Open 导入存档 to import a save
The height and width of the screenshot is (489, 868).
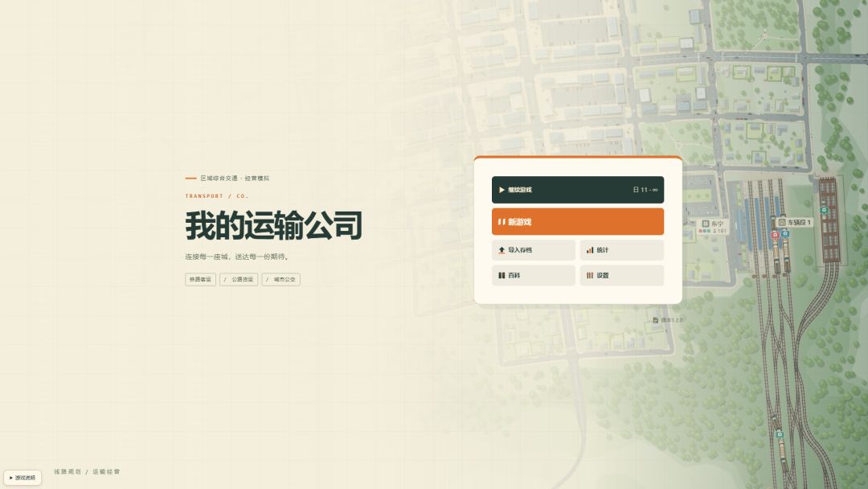pyautogui.click(x=533, y=250)
